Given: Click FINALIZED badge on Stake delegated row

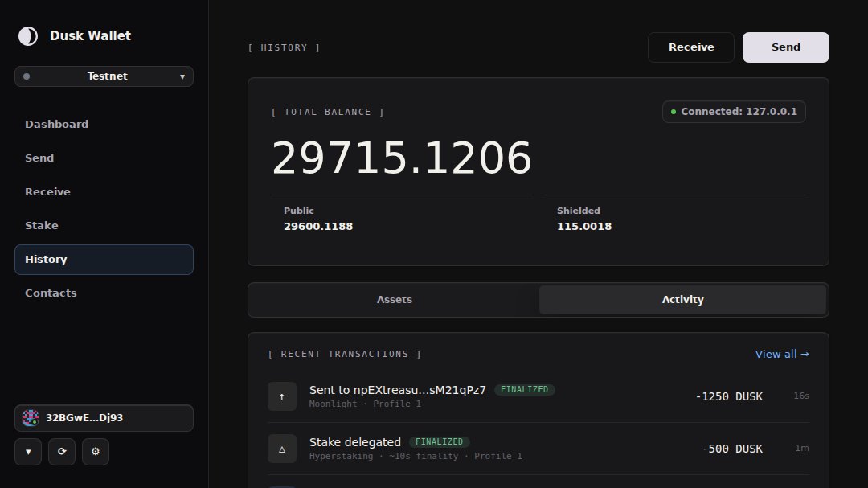Looking at the screenshot, I should [x=439, y=441].
